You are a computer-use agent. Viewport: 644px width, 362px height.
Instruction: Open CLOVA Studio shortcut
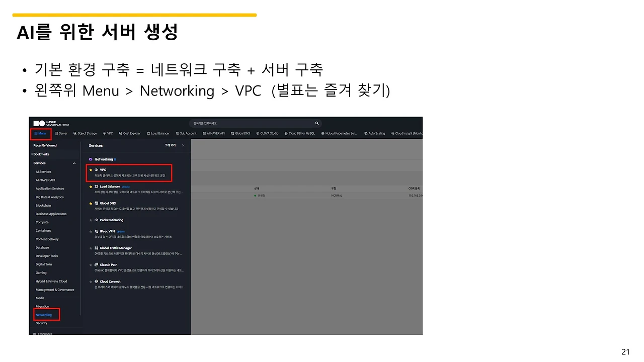[x=267, y=133]
